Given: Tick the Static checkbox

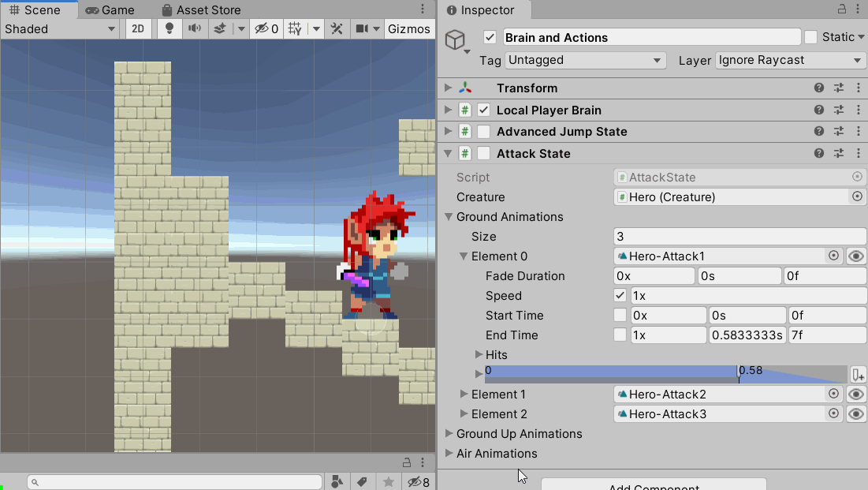Looking at the screenshot, I should point(810,37).
